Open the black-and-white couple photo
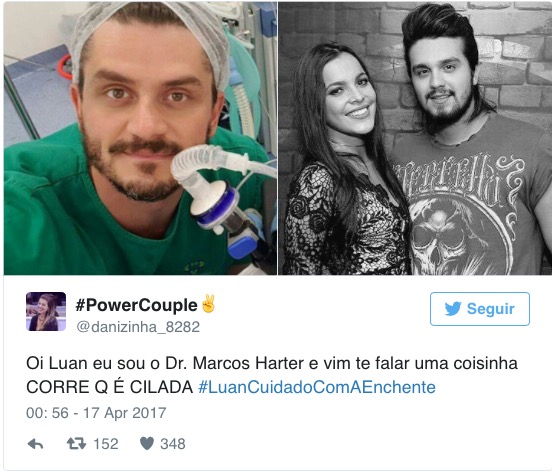 pyautogui.click(x=415, y=138)
